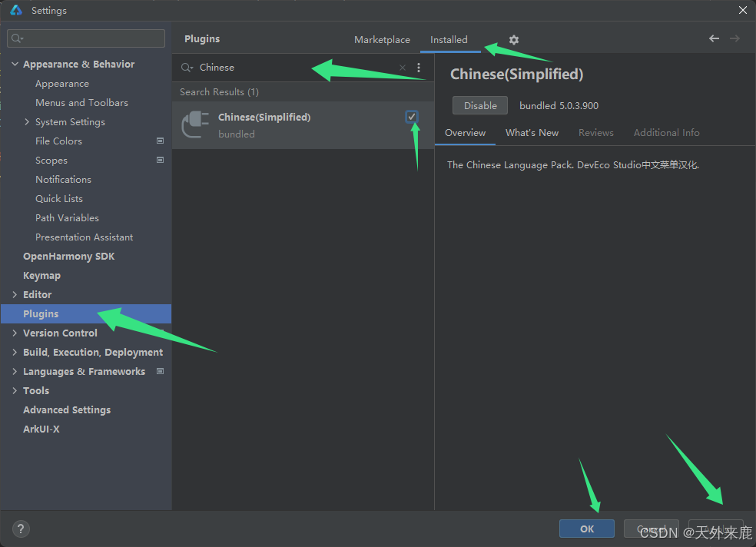This screenshot has height=547, width=756.
Task: Expand the Tools section
Action: (x=15, y=391)
